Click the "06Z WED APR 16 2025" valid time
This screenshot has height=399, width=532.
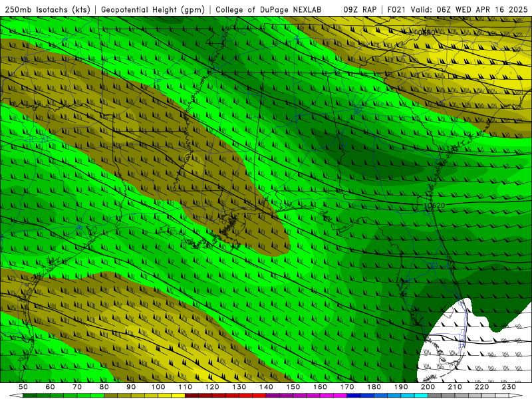[482, 9]
